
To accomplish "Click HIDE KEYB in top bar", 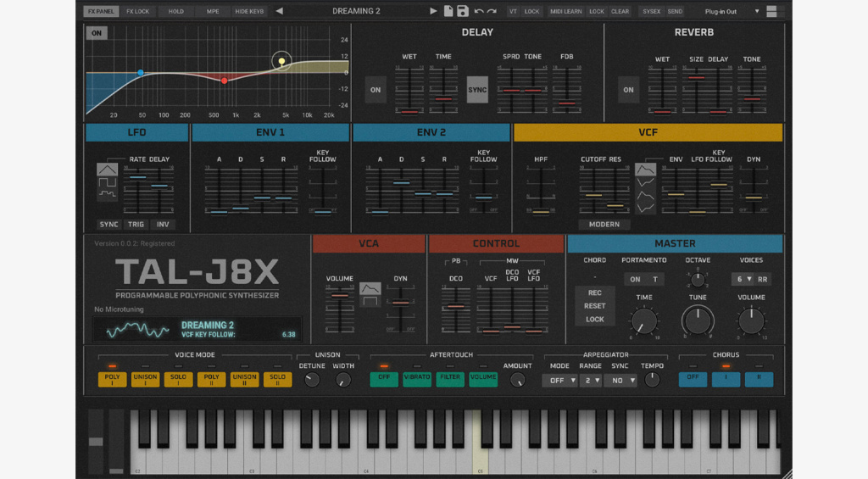I will [x=249, y=11].
